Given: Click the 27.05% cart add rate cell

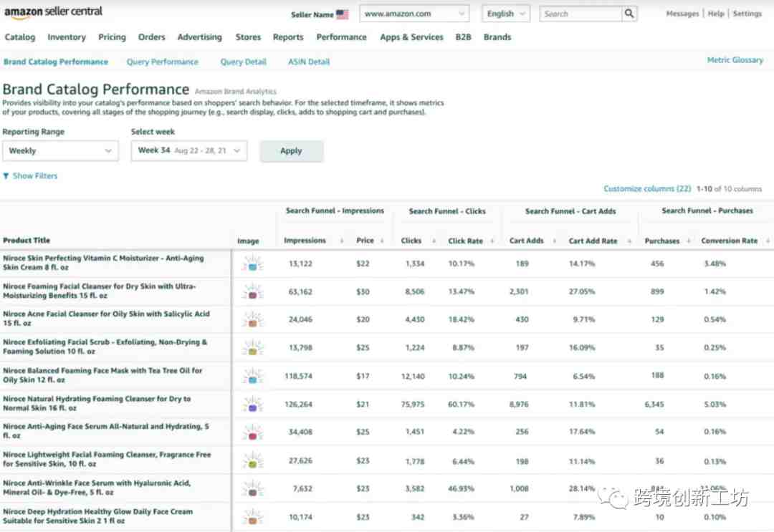Looking at the screenshot, I should [581, 292].
